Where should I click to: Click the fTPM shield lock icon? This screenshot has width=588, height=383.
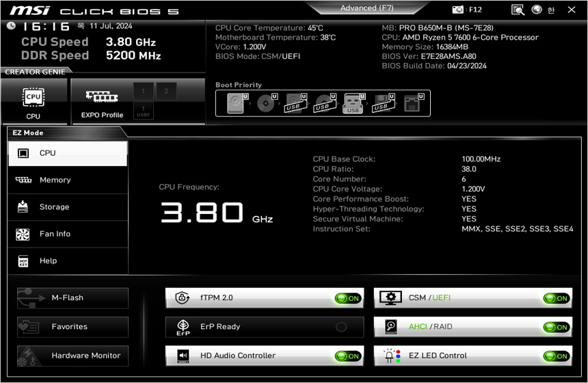pos(183,298)
